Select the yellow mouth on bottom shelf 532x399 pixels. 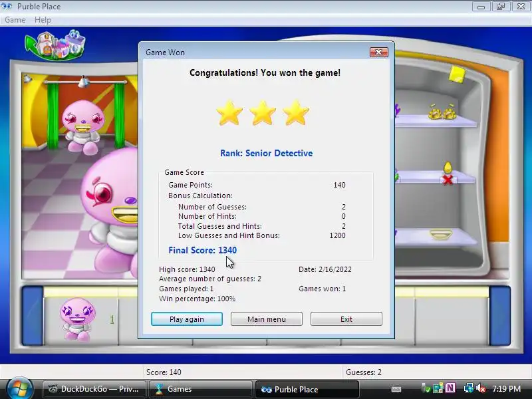coord(441,234)
